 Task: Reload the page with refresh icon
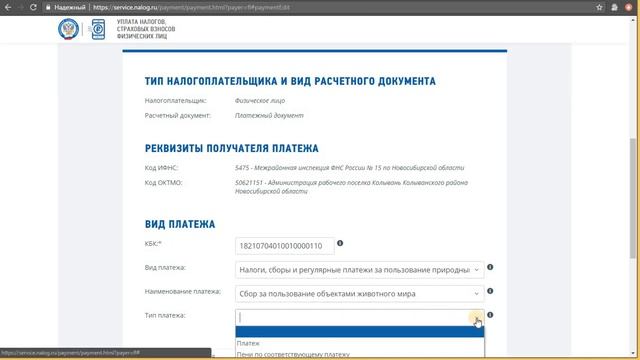(33, 7)
